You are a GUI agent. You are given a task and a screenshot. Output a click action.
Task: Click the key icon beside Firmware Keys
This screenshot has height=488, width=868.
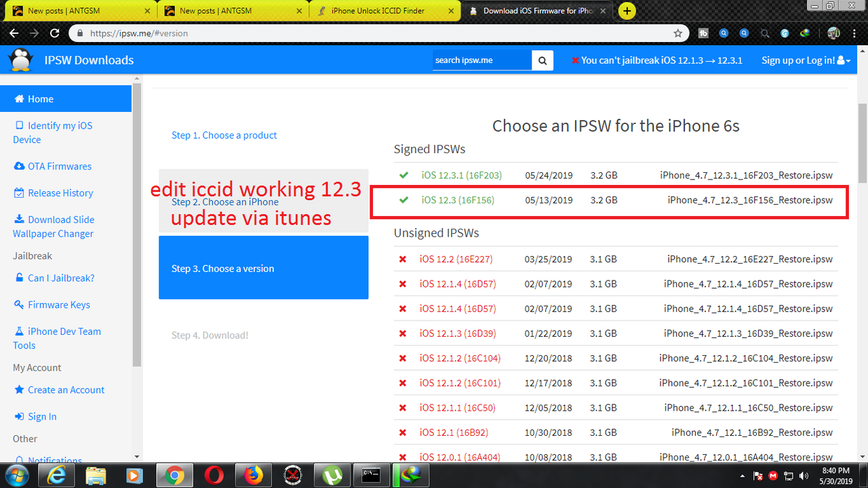19,305
